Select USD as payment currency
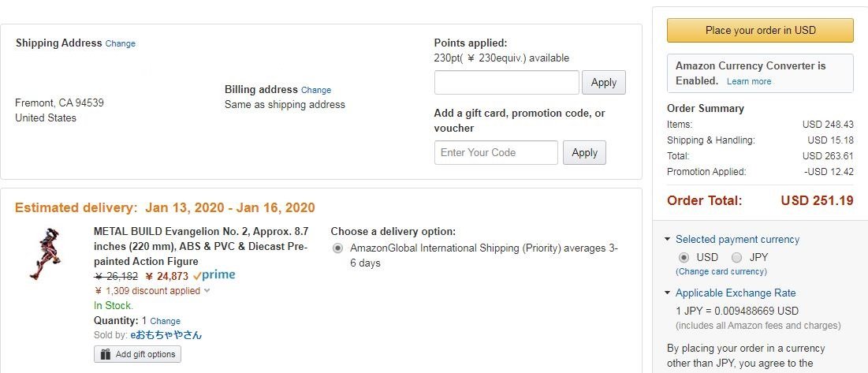This screenshot has height=373, width=868. (684, 257)
